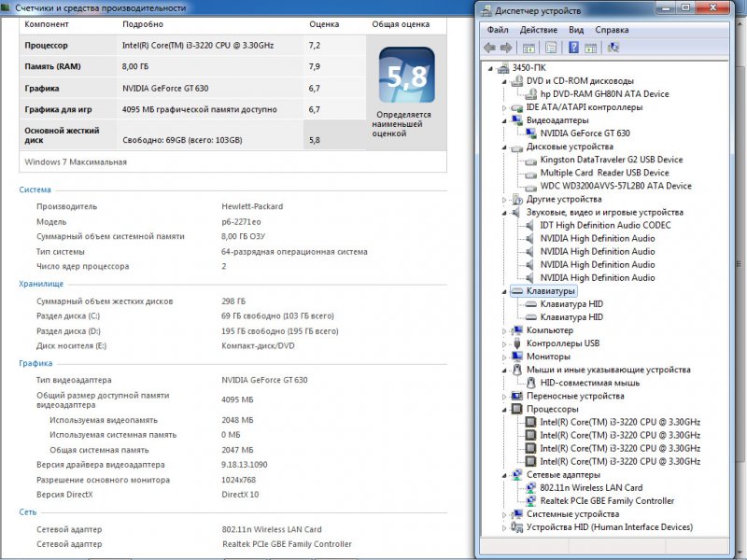Expand the Мониторы tree node

coord(505,357)
